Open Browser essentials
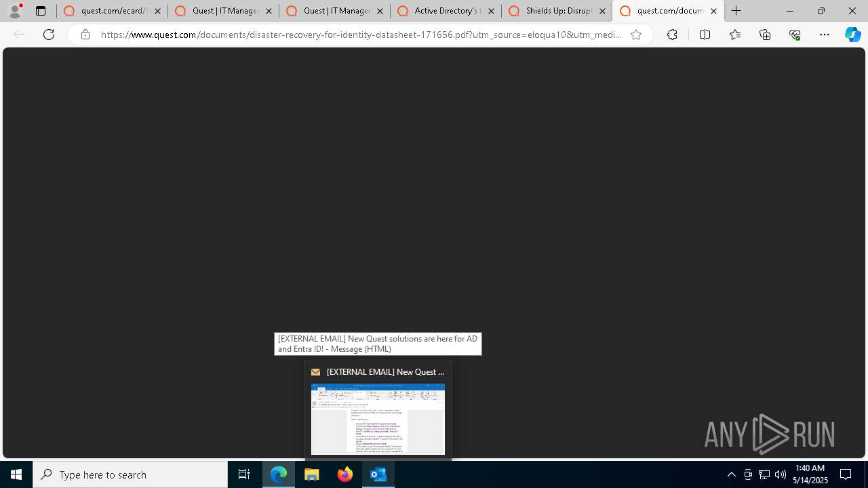Image resolution: width=868 pixels, height=488 pixels. 795,35
